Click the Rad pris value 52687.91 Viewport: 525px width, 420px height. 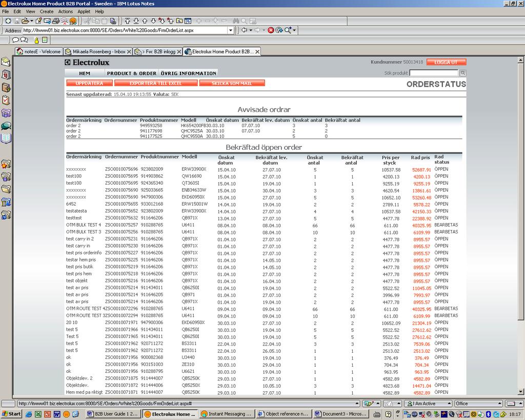coord(421,170)
